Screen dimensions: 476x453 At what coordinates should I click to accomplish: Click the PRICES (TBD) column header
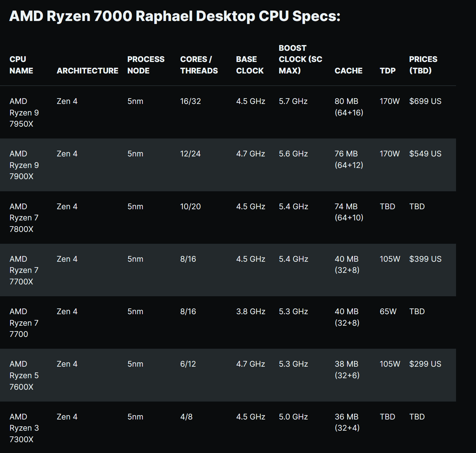coord(423,65)
